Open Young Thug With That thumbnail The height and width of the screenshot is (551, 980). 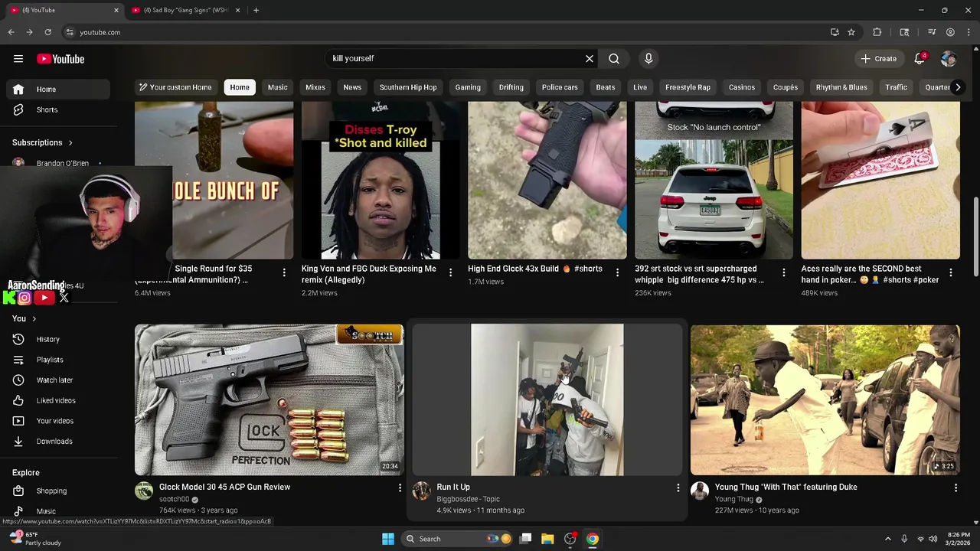coord(825,399)
